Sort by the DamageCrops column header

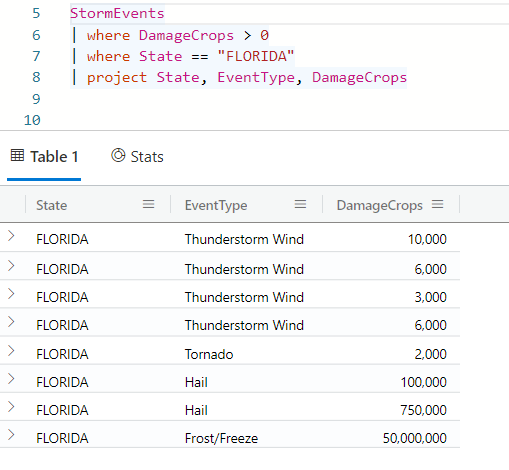[x=379, y=205]
